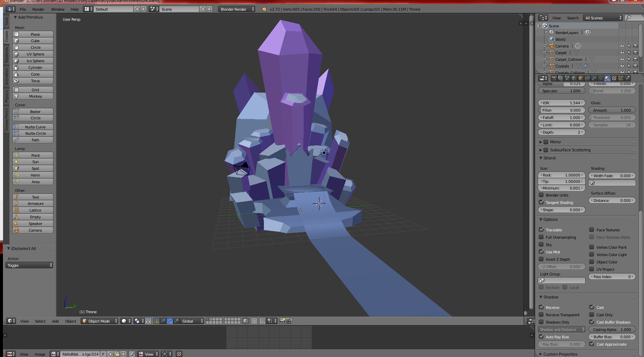Open the Global orientation dropdown
This screenshot has height=357, width=644.
[192, 321]
